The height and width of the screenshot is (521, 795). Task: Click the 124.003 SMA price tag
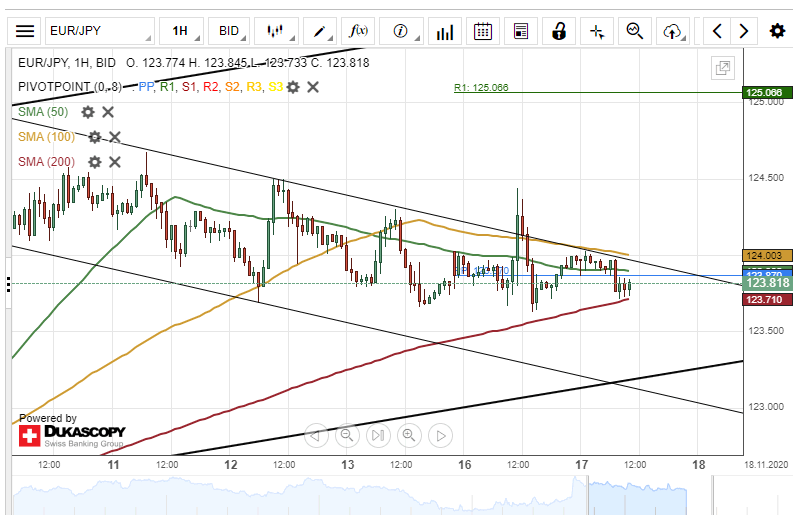pos(767,256)
